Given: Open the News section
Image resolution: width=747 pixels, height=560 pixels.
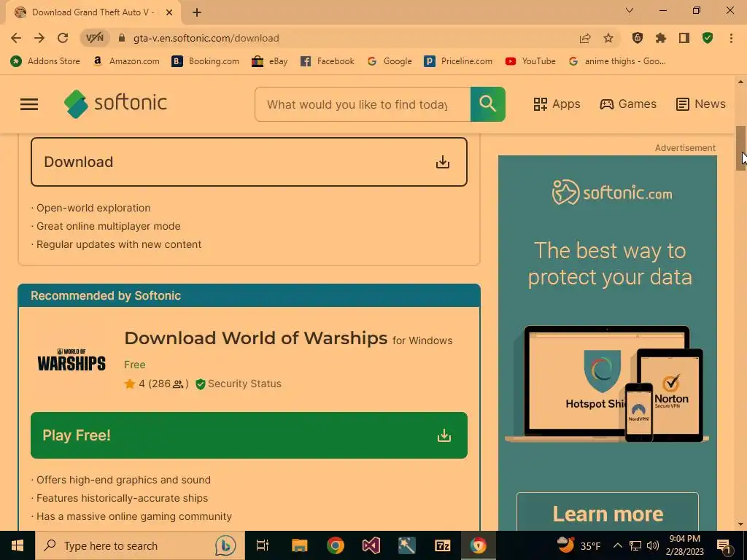Looking at the screenshot, I should (x=701, y=104).
